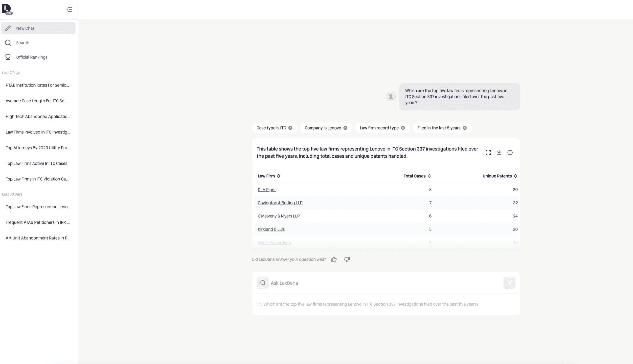Open the DLA Piper law firm link
The width and height of the screenshot is (633, 364).
click(x=267, y=190)
